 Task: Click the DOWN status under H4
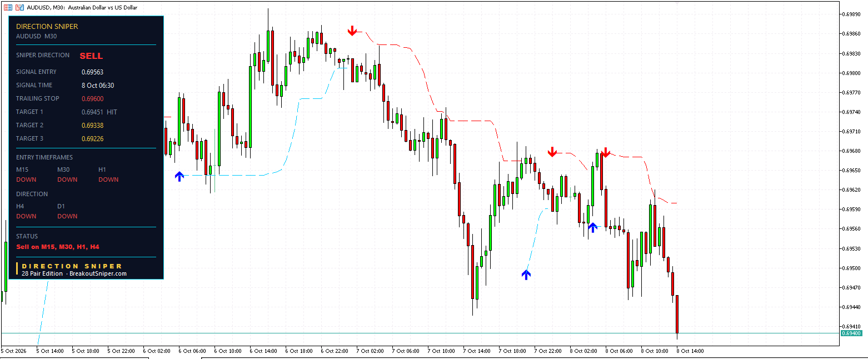pyautogui.click(x=26, y=216)
